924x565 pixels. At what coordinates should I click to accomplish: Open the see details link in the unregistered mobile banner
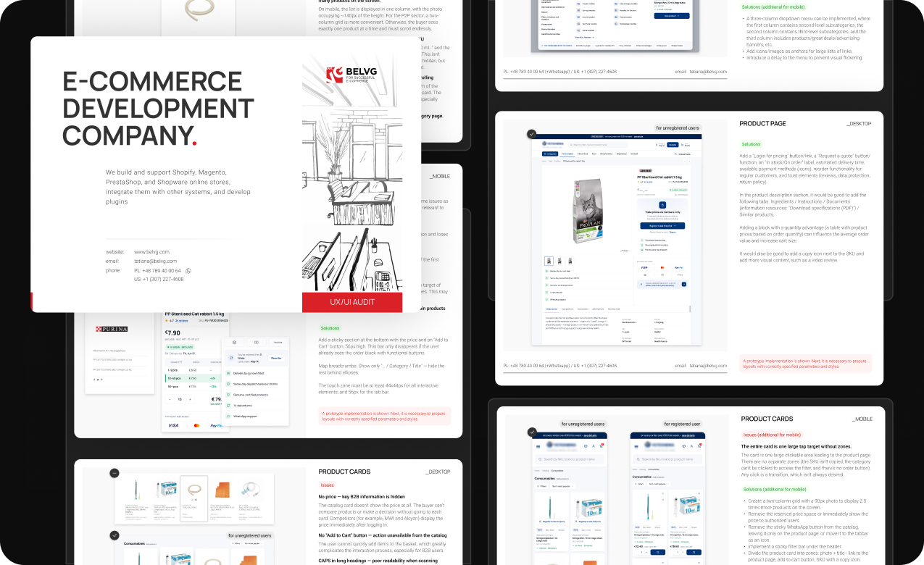click(x=590, y=435)
